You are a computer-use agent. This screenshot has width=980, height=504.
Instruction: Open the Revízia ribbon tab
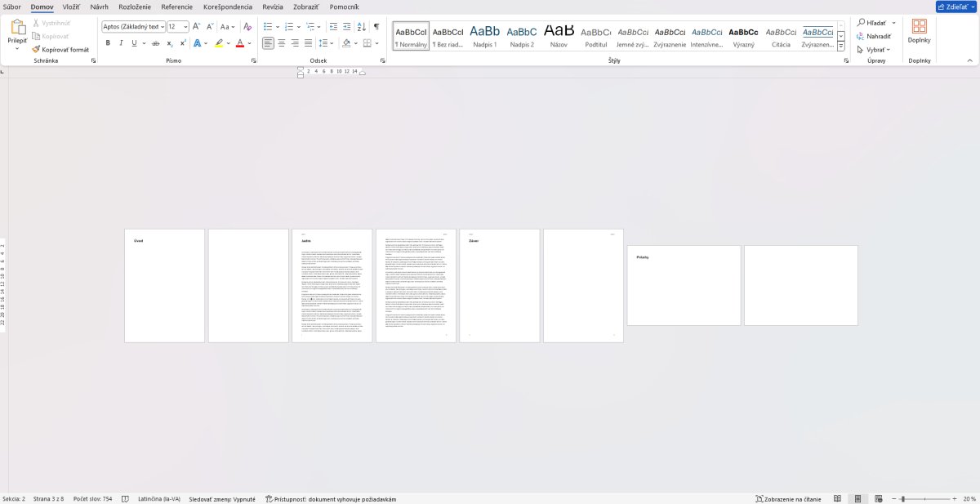[x=273, y=7]
